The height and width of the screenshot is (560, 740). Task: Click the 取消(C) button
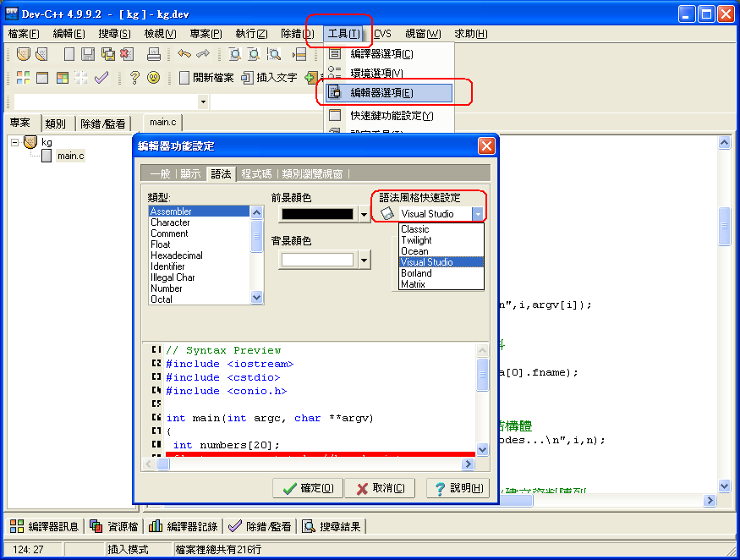pos(381,488)
